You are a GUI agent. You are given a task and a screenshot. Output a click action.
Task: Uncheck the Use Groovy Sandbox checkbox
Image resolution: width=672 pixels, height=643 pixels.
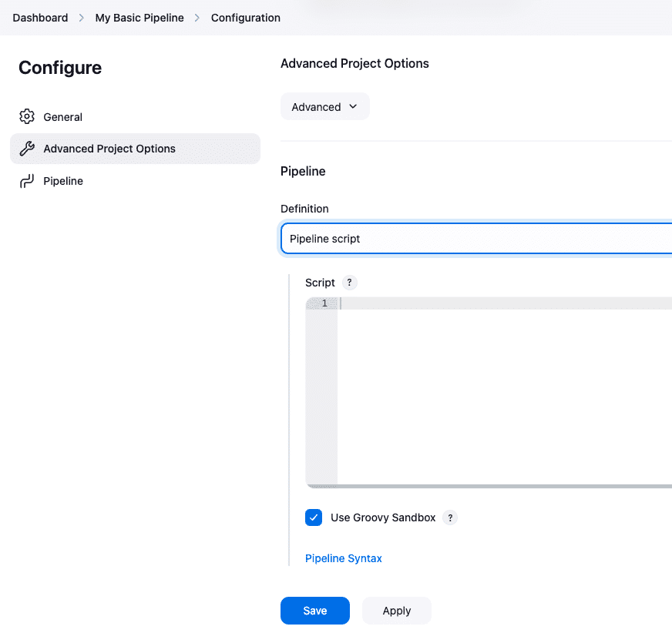[x=314, y=517]
